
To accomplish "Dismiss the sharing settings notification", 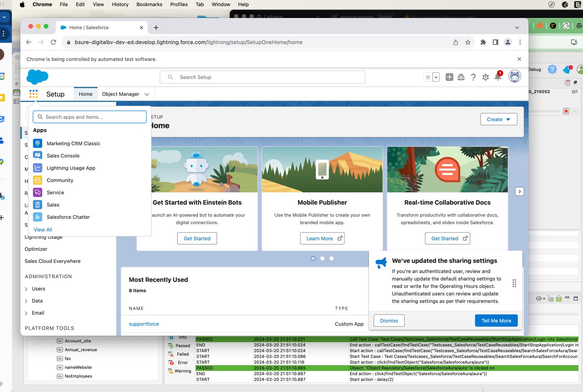I will [389, 321].
